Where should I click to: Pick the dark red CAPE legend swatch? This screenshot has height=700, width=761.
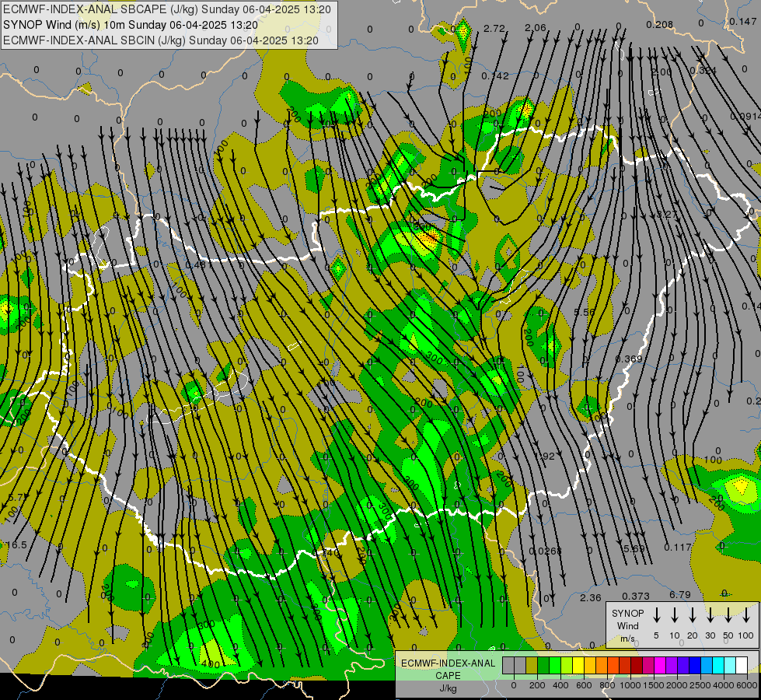[x=637, y=666]
